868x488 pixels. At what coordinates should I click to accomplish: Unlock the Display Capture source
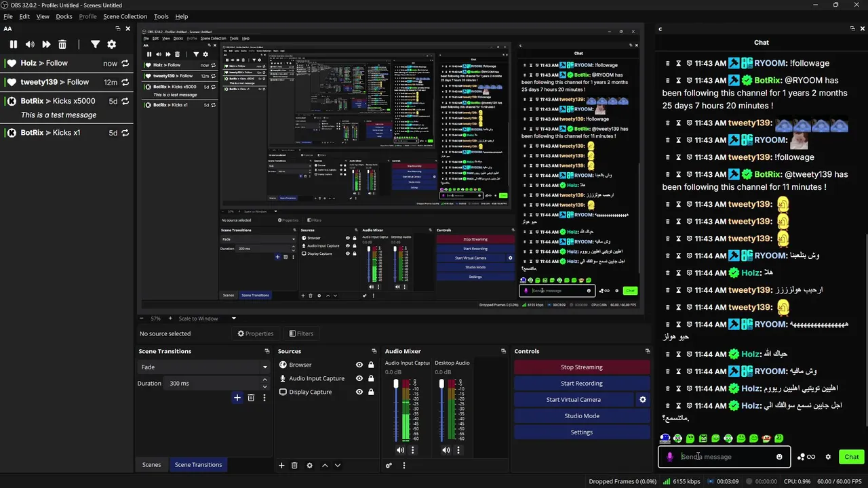371,392
